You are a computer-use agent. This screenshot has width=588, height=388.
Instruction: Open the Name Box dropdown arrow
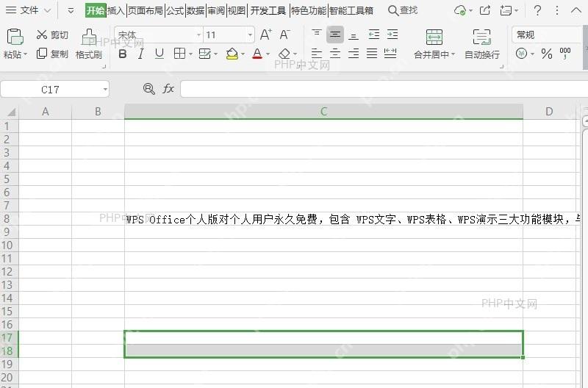coord(105,90)
